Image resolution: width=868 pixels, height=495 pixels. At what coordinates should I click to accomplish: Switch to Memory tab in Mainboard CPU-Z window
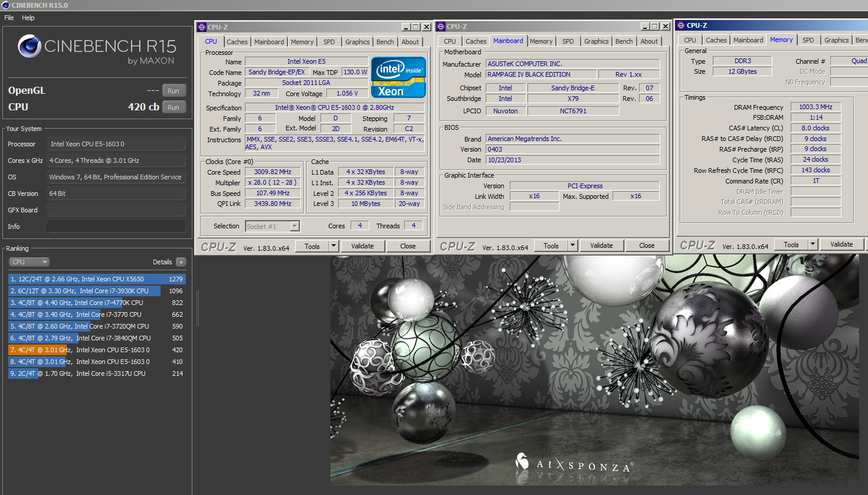point(541,41)
